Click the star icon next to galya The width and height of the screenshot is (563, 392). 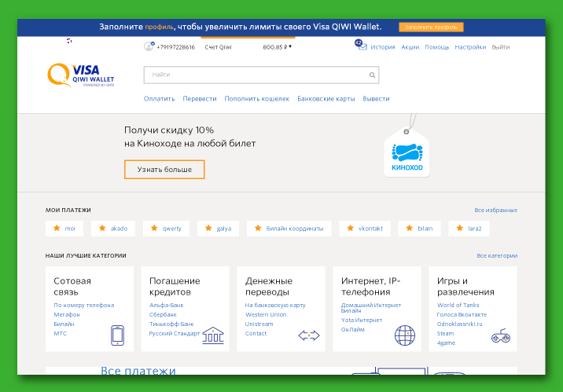(208, 228)
